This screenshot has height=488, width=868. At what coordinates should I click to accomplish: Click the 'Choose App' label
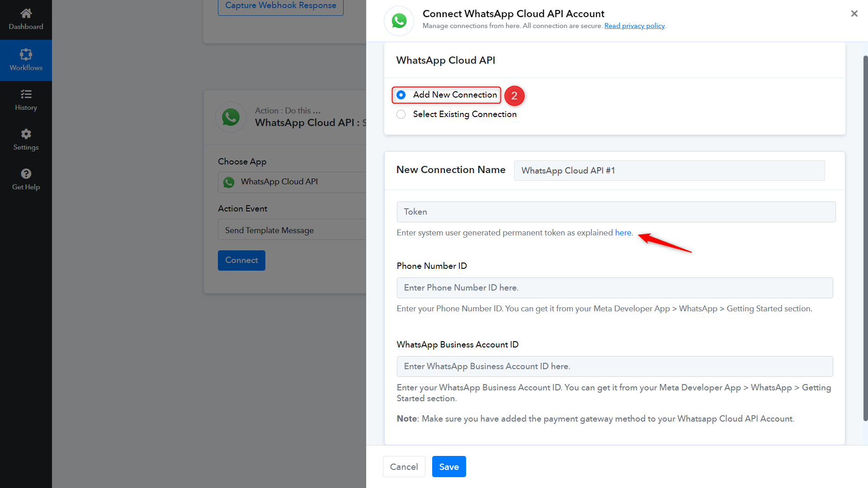coord(242,162)
